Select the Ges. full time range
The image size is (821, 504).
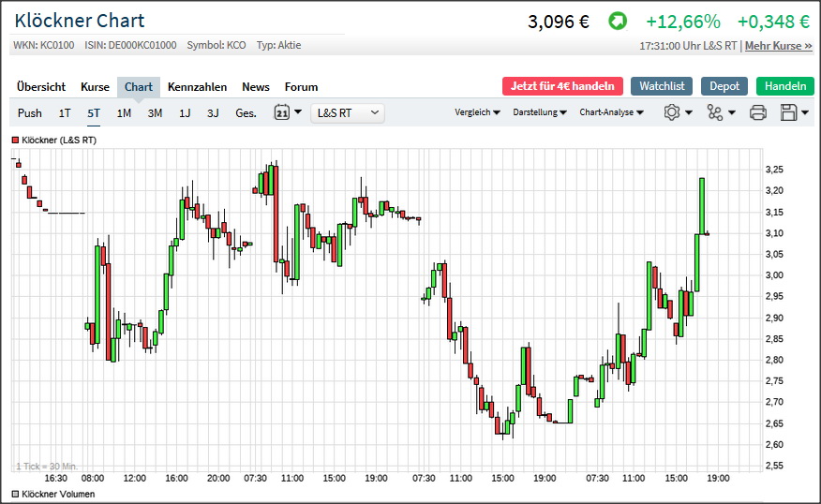click(246, 113)
